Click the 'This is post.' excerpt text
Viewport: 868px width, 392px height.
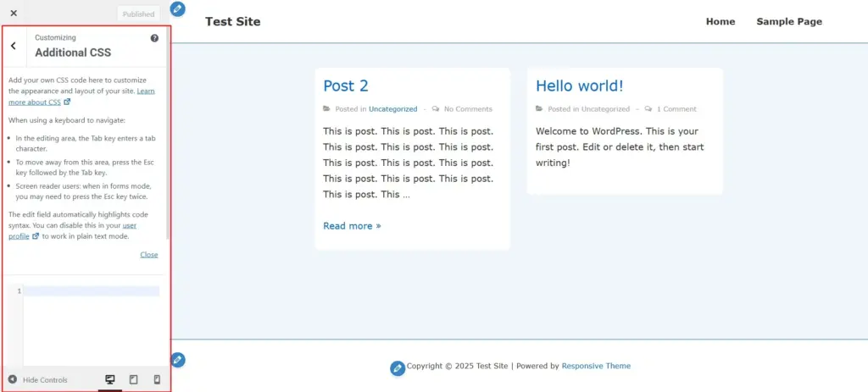click(x=408, y=163)
